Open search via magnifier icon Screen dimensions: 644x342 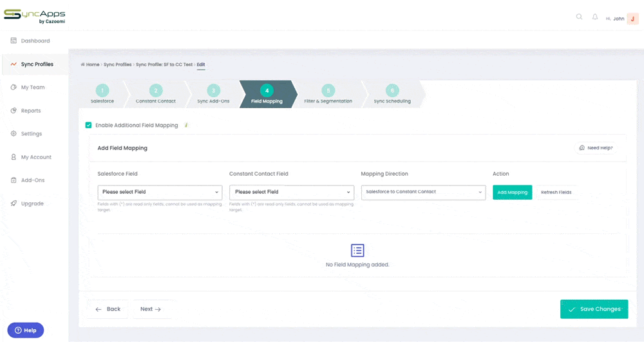[x=579, y=17]
